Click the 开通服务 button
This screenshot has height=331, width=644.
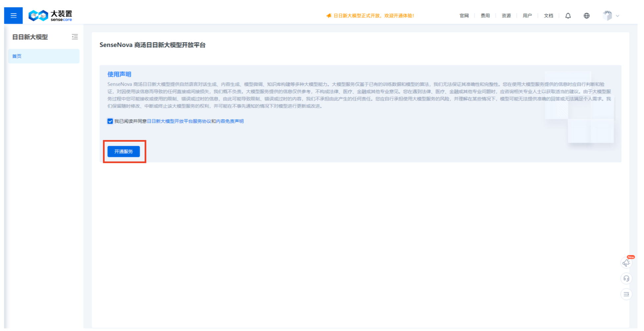click(124, 152)
